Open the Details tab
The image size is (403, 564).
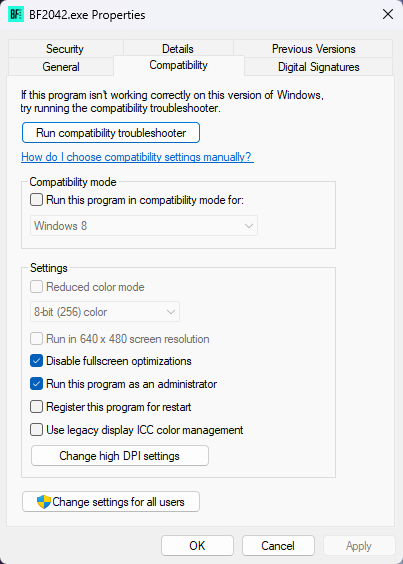point(178,49)
